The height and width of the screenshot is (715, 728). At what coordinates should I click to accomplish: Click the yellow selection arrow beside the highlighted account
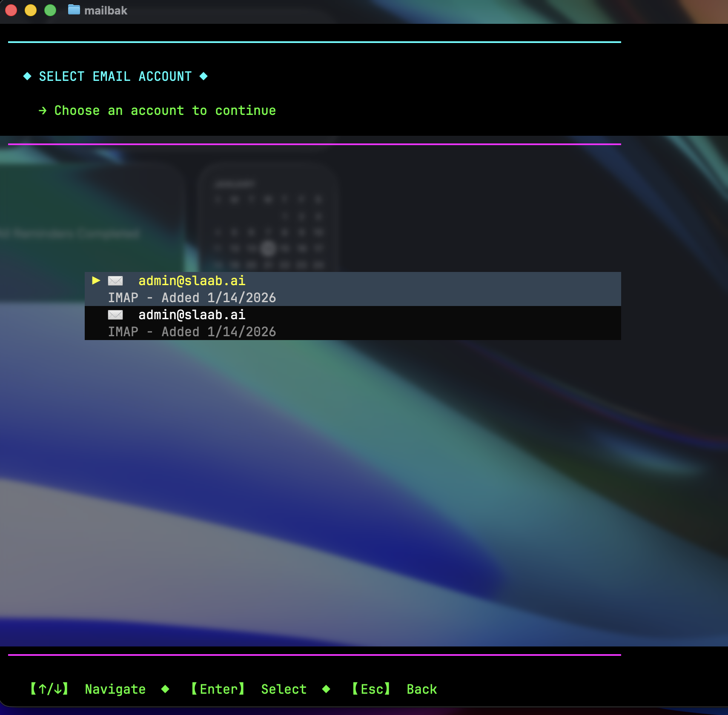(x=96, y=280)
